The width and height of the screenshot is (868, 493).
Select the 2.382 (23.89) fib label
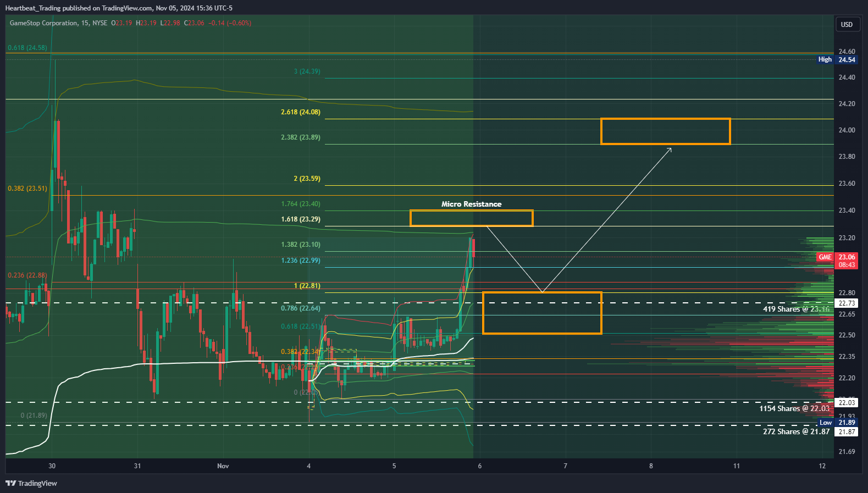point(301,137)
